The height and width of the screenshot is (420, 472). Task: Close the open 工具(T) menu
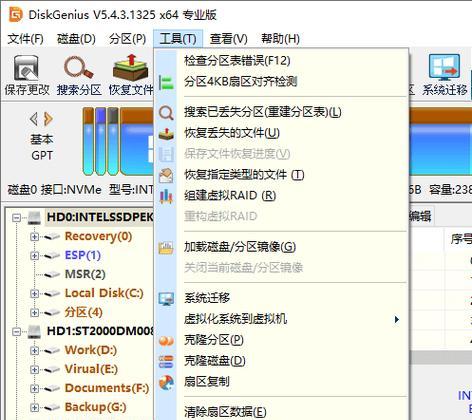click(178, 39)
